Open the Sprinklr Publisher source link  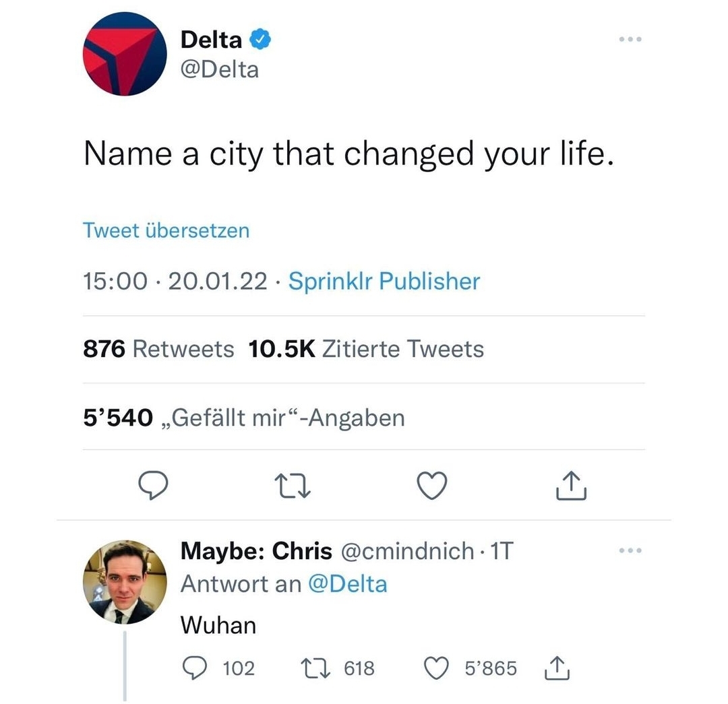[x=384, y=282]
